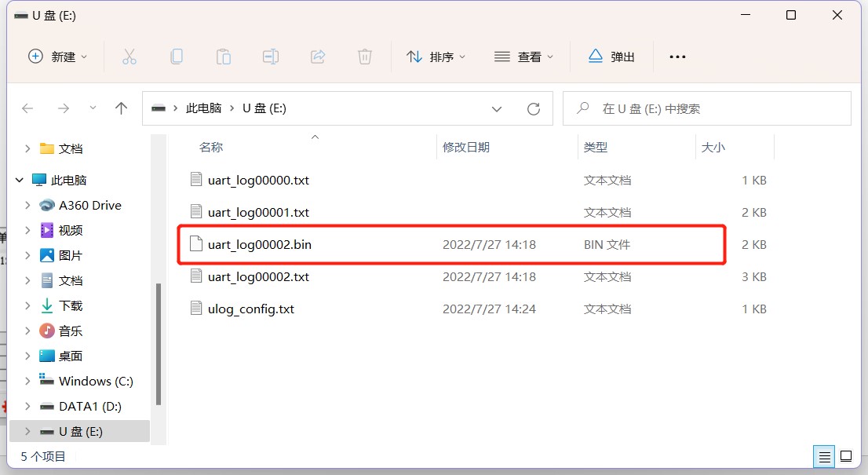Viewport: 868px width, 475px height.
Task: Expand the Windows (C:) node
Action: (x=27, y=381)
